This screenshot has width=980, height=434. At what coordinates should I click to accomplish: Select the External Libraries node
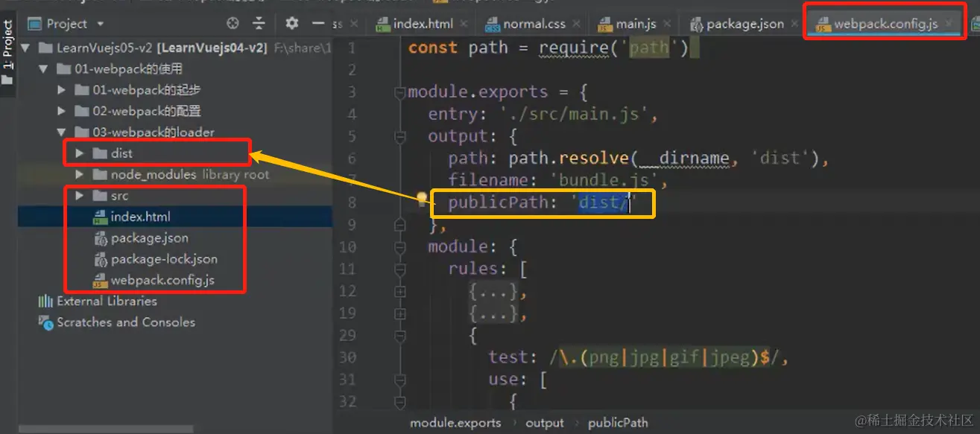click(x=107, y=301)
